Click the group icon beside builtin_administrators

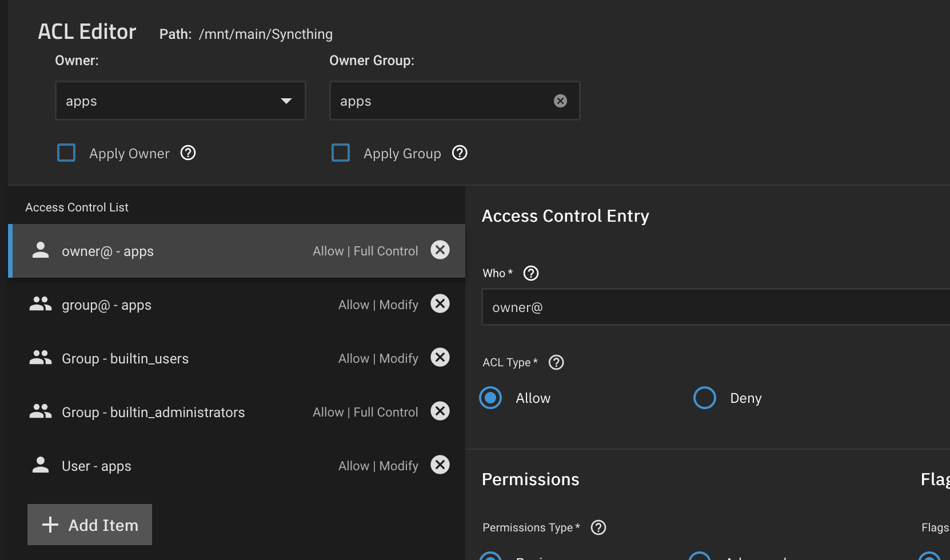click(x=41, y=411)
